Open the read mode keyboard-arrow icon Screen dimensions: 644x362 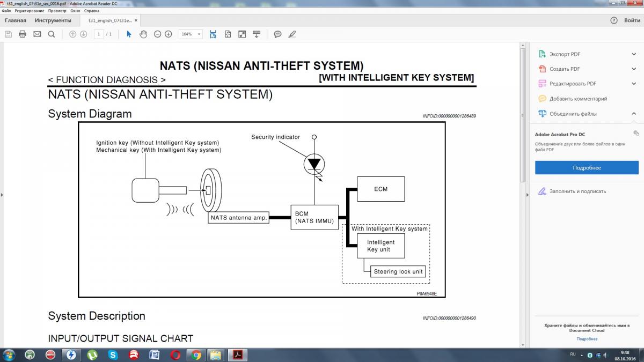click(257, 34)
